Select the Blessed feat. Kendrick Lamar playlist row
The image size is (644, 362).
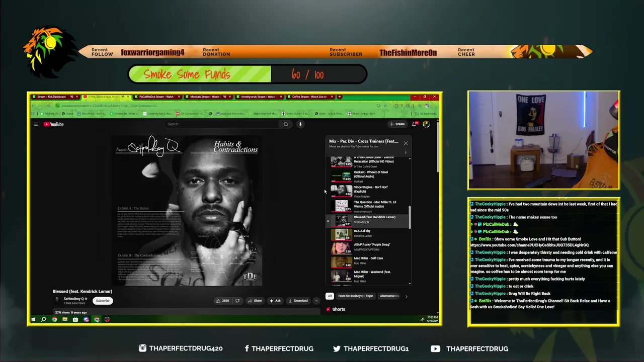click(x=367, y=220)
